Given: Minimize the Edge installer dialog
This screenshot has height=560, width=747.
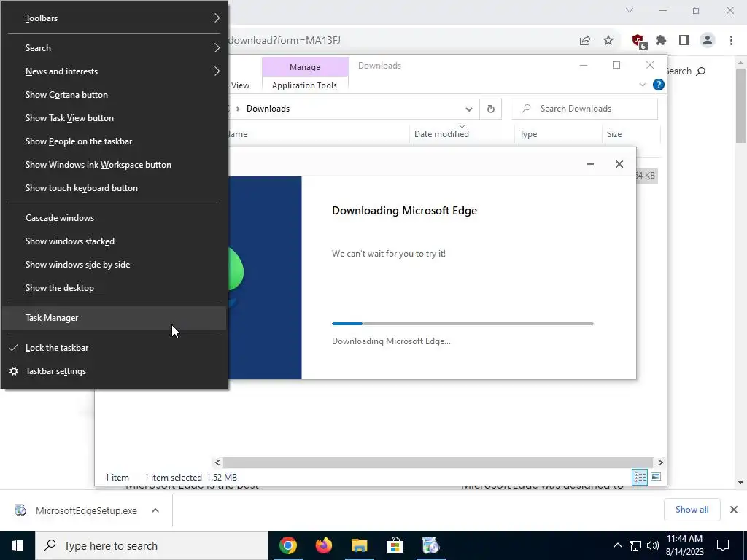Looking at the screenshot, I should 589,164.
